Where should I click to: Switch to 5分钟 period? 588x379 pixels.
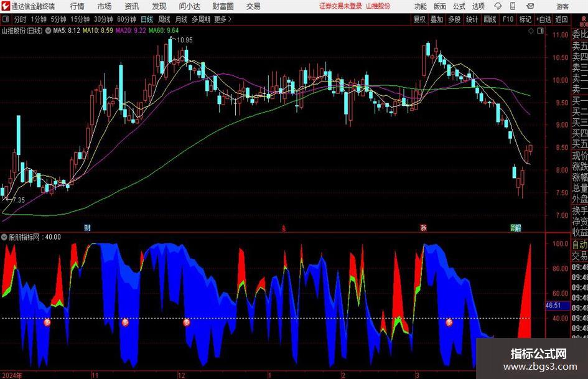(x=58, y=19)
